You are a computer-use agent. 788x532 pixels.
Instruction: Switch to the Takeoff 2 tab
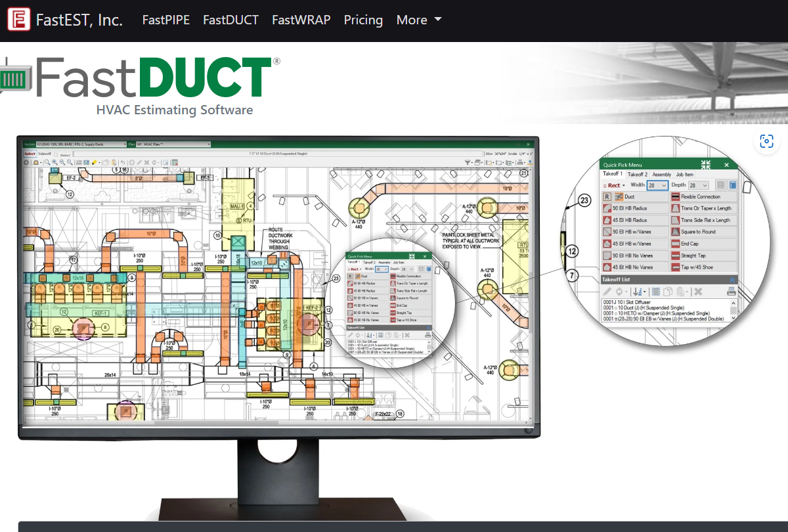click(x=638, y=175)
